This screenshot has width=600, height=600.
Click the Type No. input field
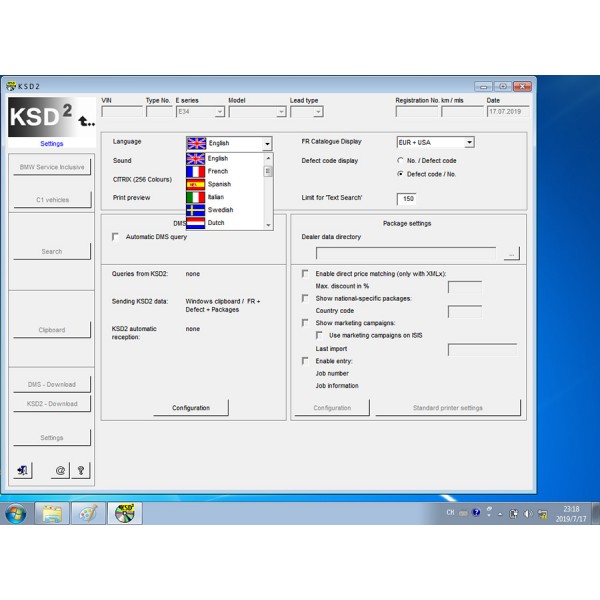tap(159, 112)
